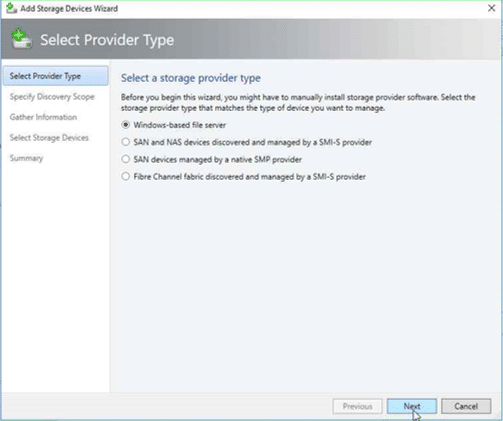Click the wizard icon in title bar

coord(12,8)
